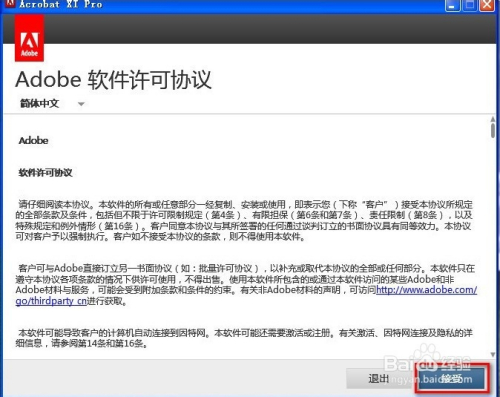This screenshot has width=500, height=397.
Task: Click the Acrobat title bar icon
Action: [x=10, y=3]
